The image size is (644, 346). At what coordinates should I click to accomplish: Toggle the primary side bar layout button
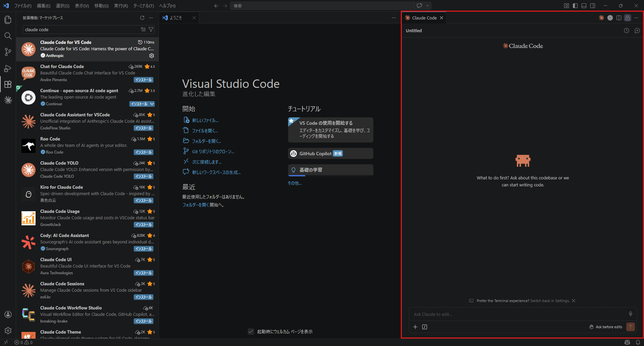575,6
